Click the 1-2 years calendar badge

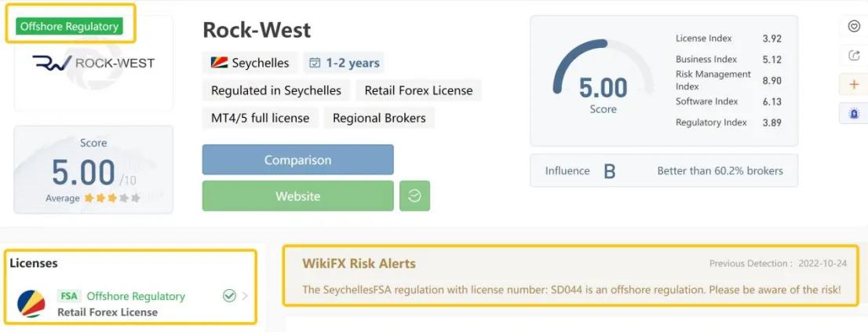(344, 63)
